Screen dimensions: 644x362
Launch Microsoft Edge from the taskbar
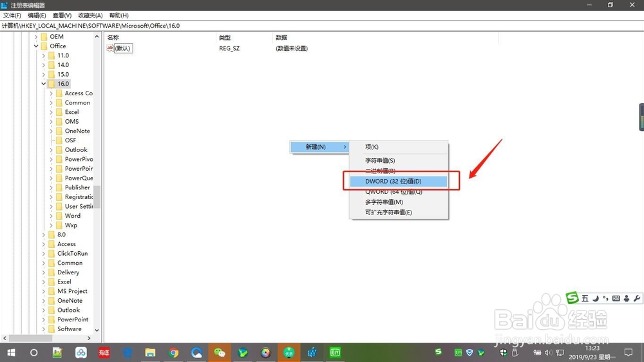(x=128, y=352)
